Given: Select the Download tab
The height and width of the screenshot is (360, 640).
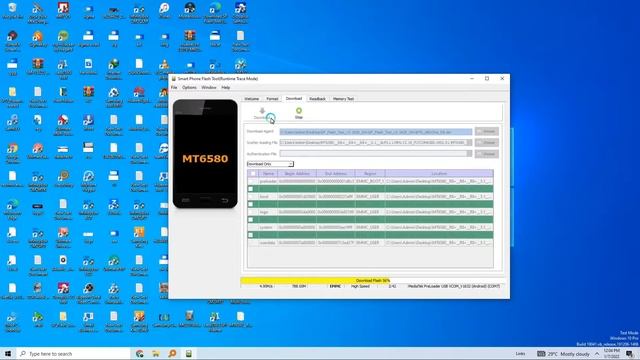Looking at the screenshot, I should click(294, 98).
